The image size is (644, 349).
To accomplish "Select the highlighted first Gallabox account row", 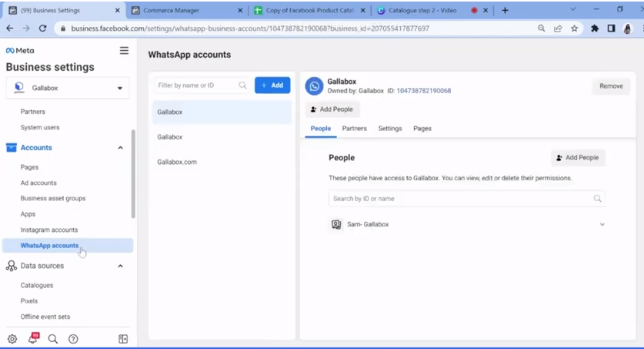I will click(222, 112).
